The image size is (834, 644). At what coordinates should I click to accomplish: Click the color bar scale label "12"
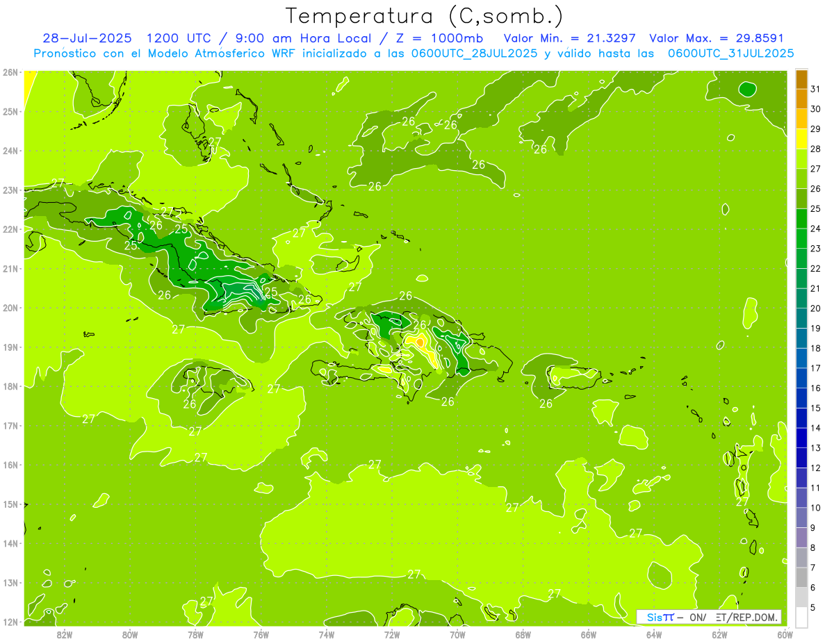pyautogui.click(x=815, y=468)
